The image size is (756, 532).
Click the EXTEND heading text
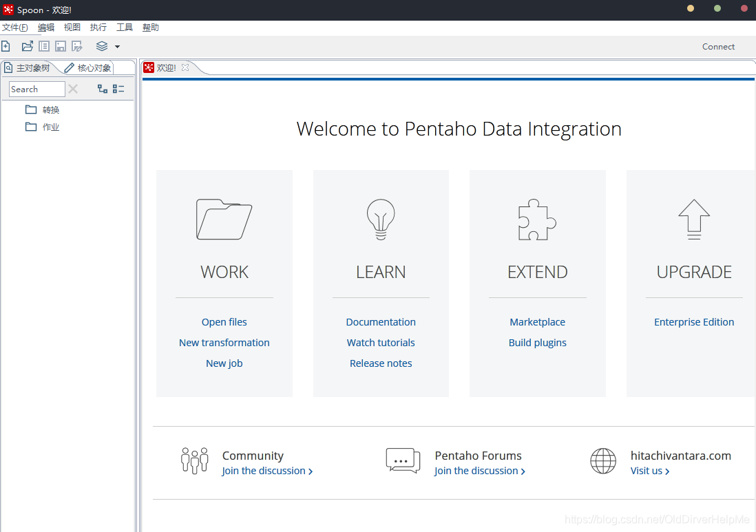[x=538, y=273]
